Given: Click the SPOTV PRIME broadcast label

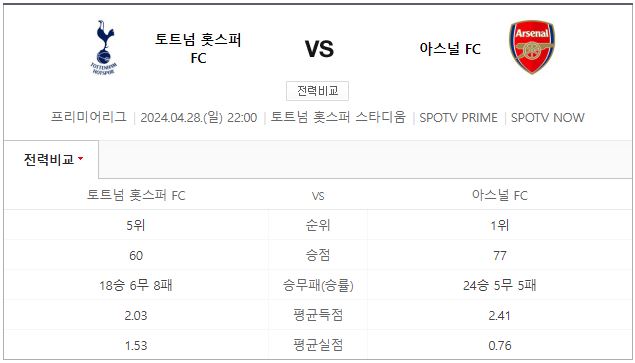Looking at the screenshot, I should (x=458, y=117).
